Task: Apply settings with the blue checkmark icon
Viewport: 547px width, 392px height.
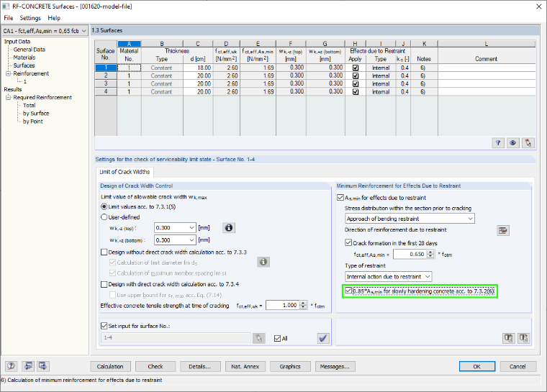Action: coord(323,338)
